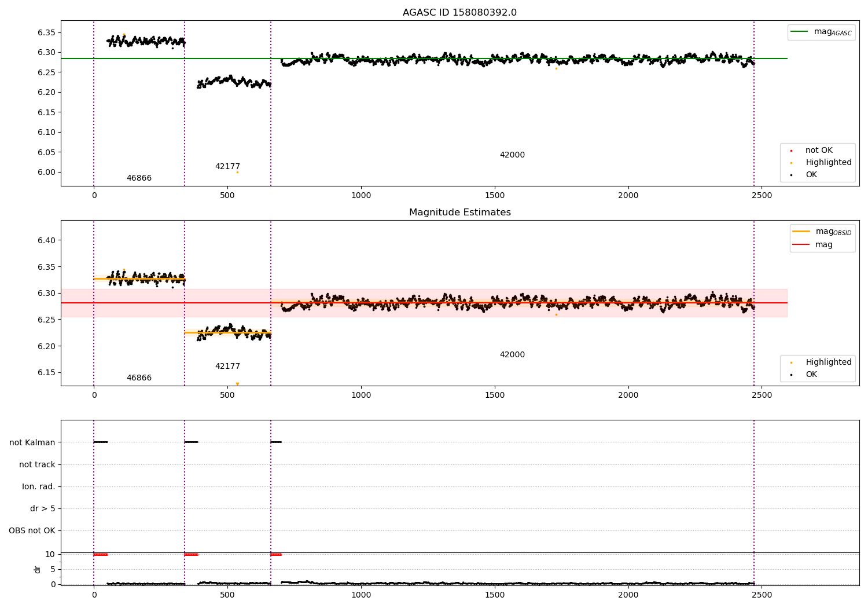Select the "not track" axis label

click(37, 465)
